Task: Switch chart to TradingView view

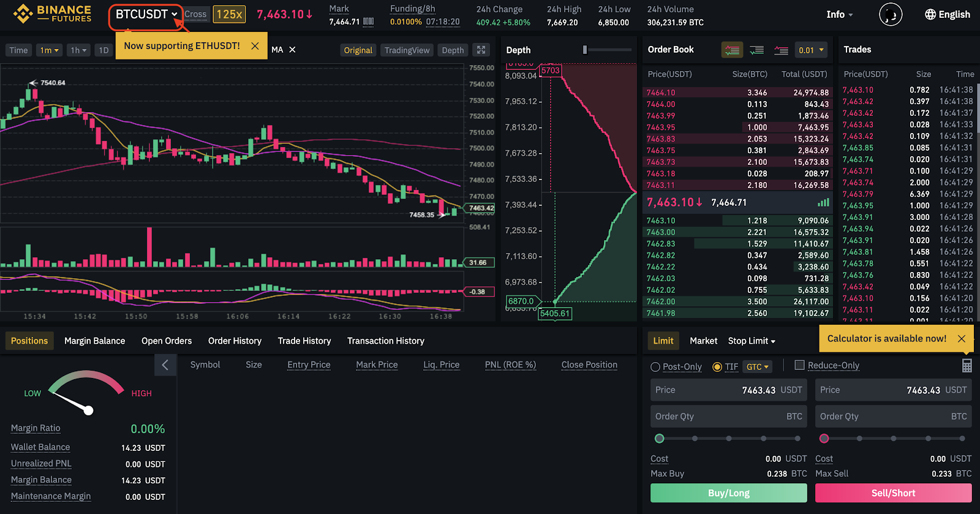Action: (x=407, y=50)
